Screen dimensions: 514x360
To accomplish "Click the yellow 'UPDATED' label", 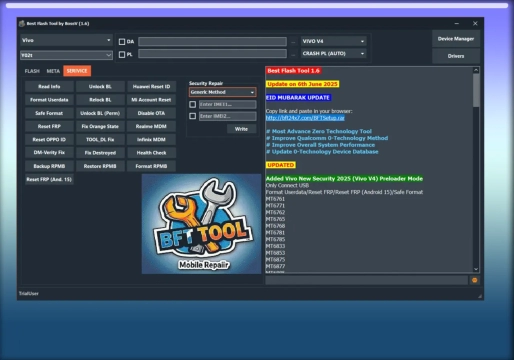I will pyautogui.click(x=281, y=165).
